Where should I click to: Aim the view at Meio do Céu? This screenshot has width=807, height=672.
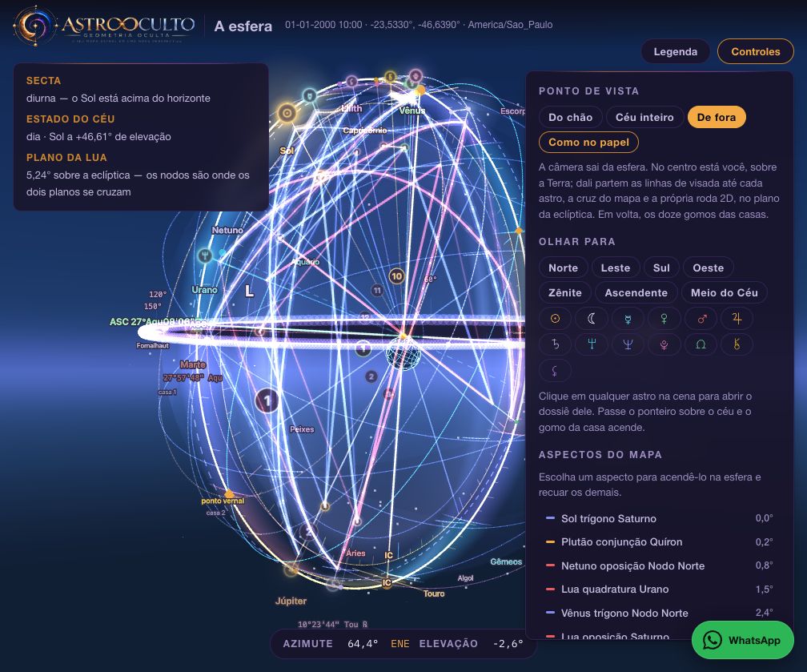(724, 292)
